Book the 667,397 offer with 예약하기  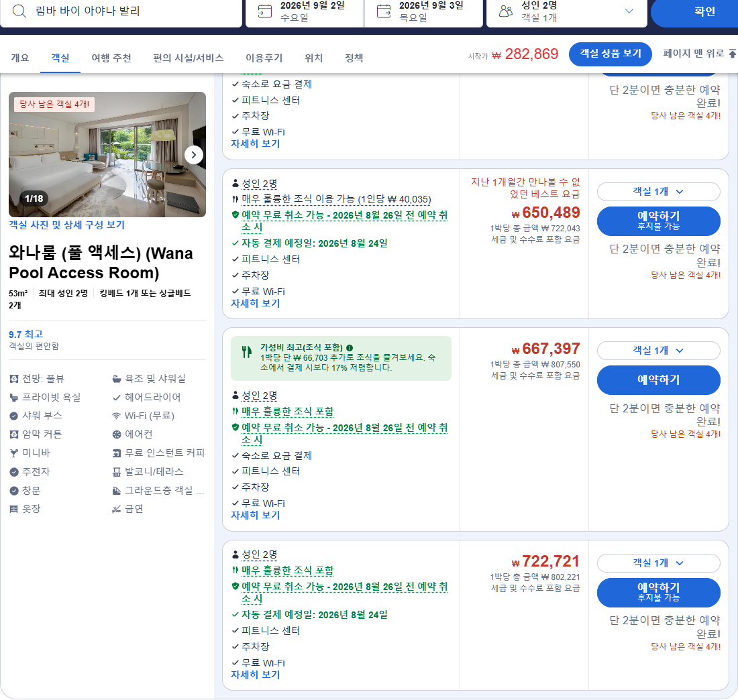(658, 380)
